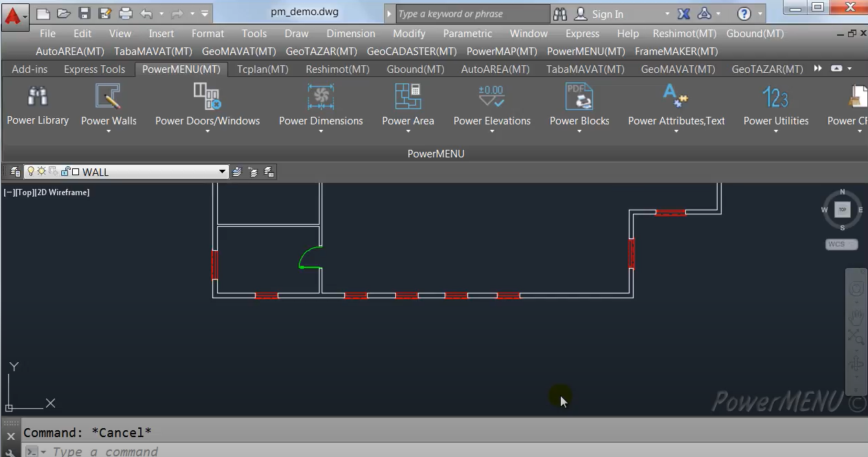Open the Undo history dropdown arrow
Viewport: 868px width, 457px height.
(162, 13)
